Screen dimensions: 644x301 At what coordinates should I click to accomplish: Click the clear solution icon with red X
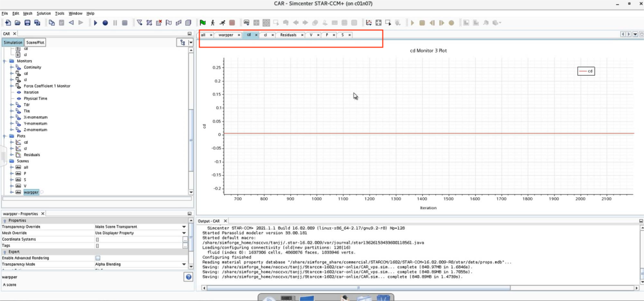[x=159, y=23]
